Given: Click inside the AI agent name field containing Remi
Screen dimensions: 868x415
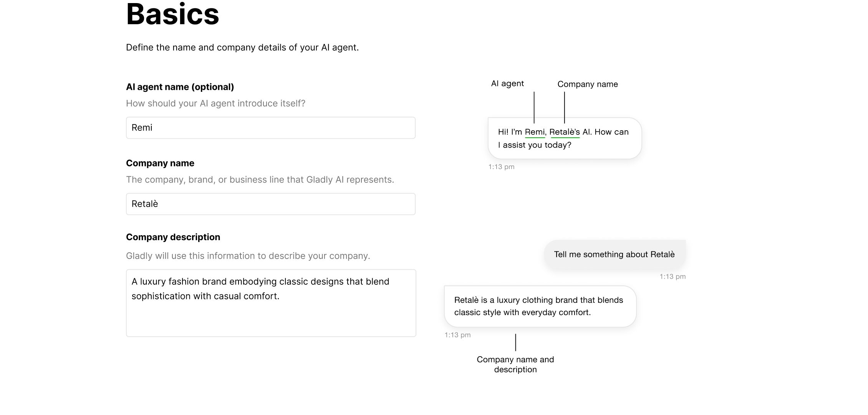Looking at the screenshot, I should click(x=270, y=127).
